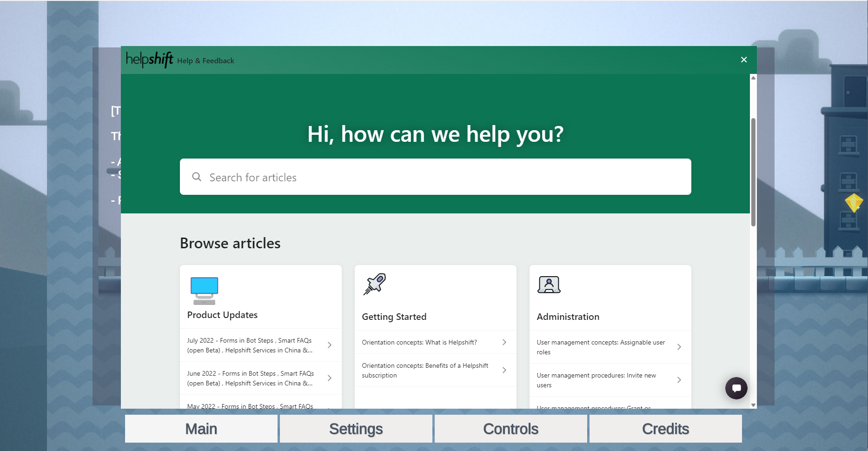Screen dimensions: 868x451
Task: Switch to the Settings tab
Action: (356, 429)
